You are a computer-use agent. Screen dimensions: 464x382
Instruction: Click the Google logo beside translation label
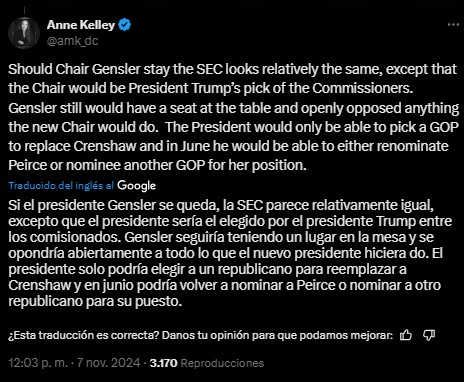pyautogui.click(x=137, y=186)
